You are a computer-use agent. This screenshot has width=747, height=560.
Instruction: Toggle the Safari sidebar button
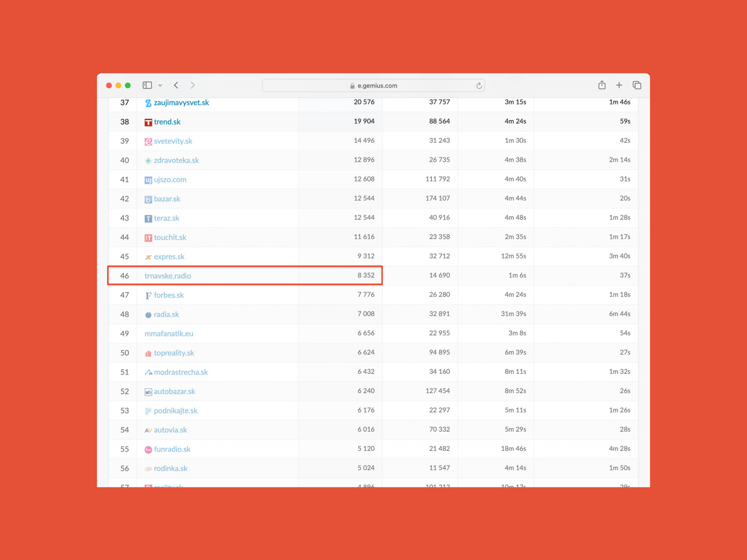pos(147,85)
